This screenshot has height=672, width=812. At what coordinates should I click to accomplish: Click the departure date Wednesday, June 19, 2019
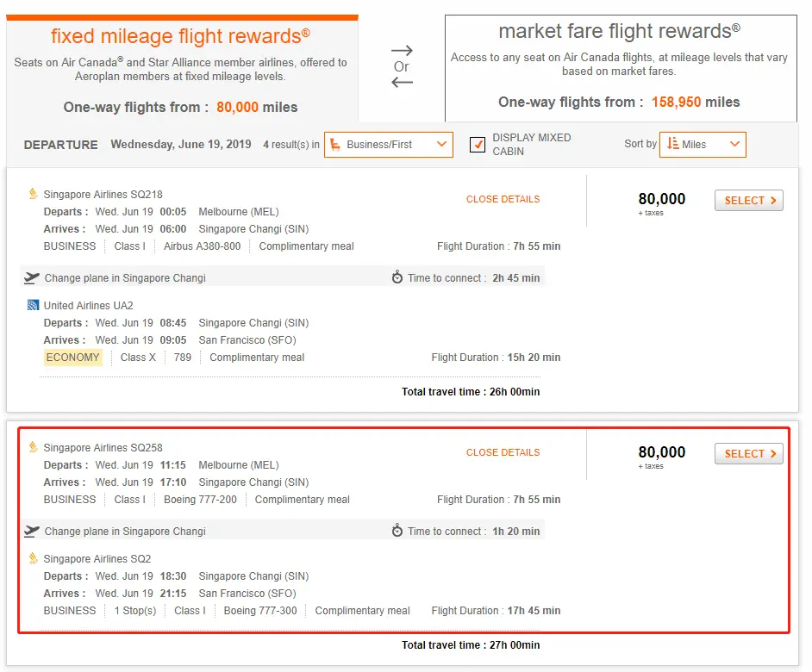point(181,144)
